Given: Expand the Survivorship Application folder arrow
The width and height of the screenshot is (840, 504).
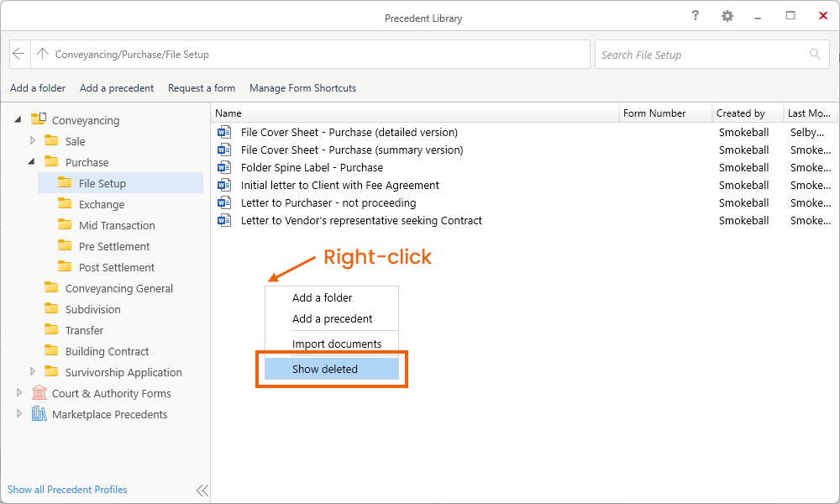Looking at the screenshot, I should point(33,372).
